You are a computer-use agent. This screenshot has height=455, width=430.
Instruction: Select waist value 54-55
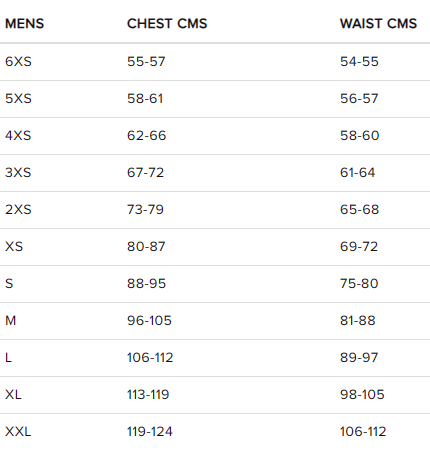(x=359, y=62)
